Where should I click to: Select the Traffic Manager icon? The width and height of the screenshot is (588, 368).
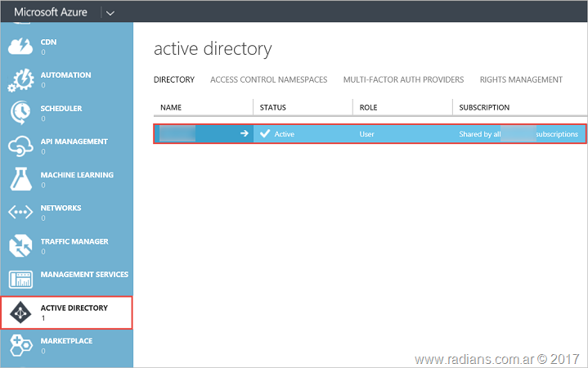[20, 245]
